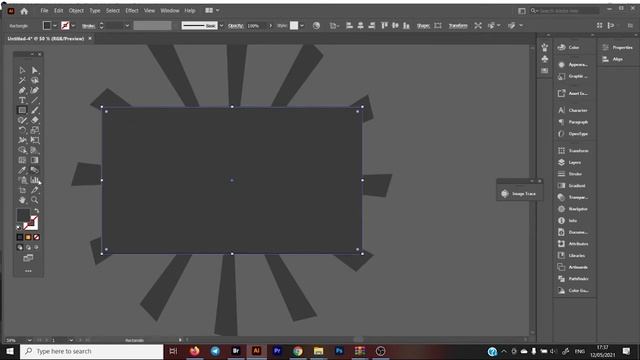
Task: Select the Shaper tool
Action: [22, 120]
